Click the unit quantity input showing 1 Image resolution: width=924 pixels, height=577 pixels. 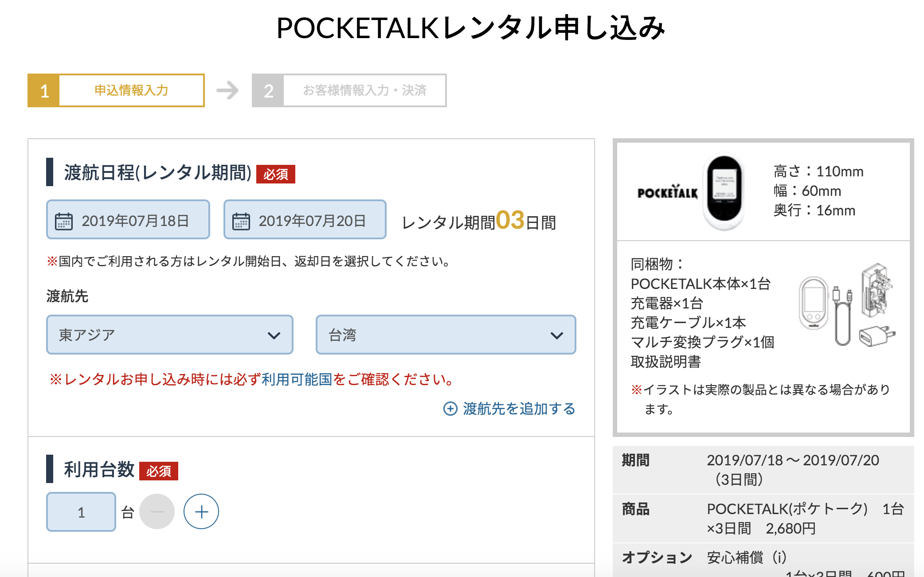(x=81, y=512)
